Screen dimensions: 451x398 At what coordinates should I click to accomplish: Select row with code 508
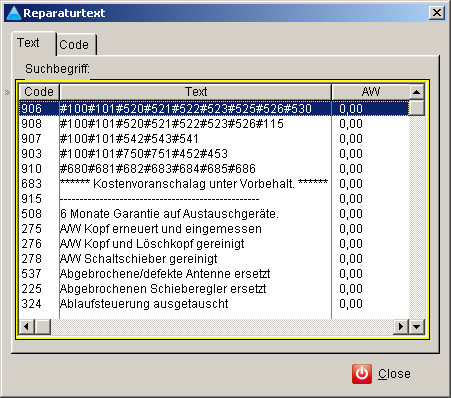click(214, 214)
